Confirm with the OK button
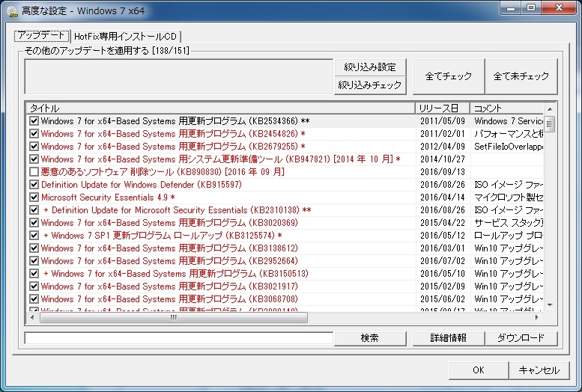This screenshot has width=582, height=392. 479,370
